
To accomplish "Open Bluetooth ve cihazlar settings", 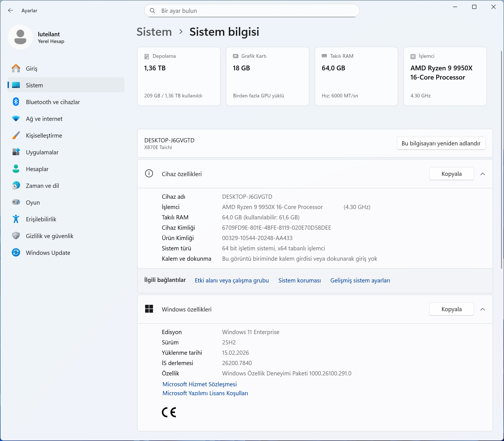I will [66, 102].
